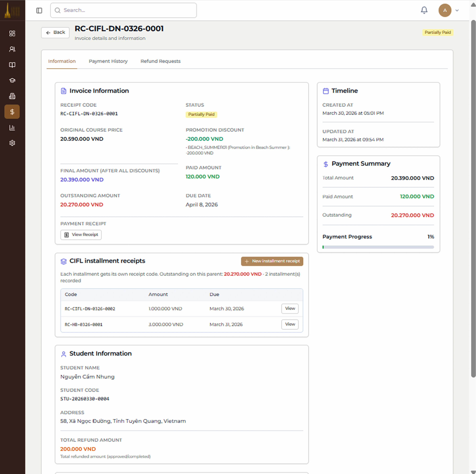Click installment due date March 31, 2026
This screenshot has height=474, width=476.
[226, 325]
